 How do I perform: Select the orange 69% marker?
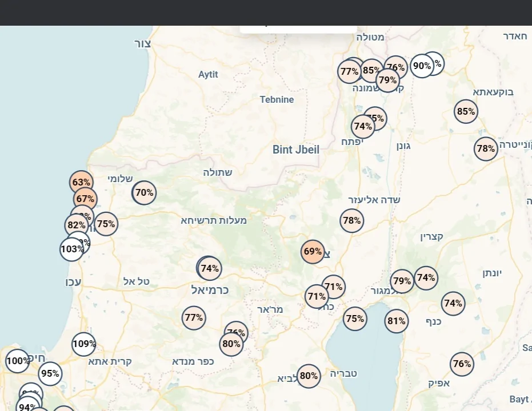tap(313, 252)
